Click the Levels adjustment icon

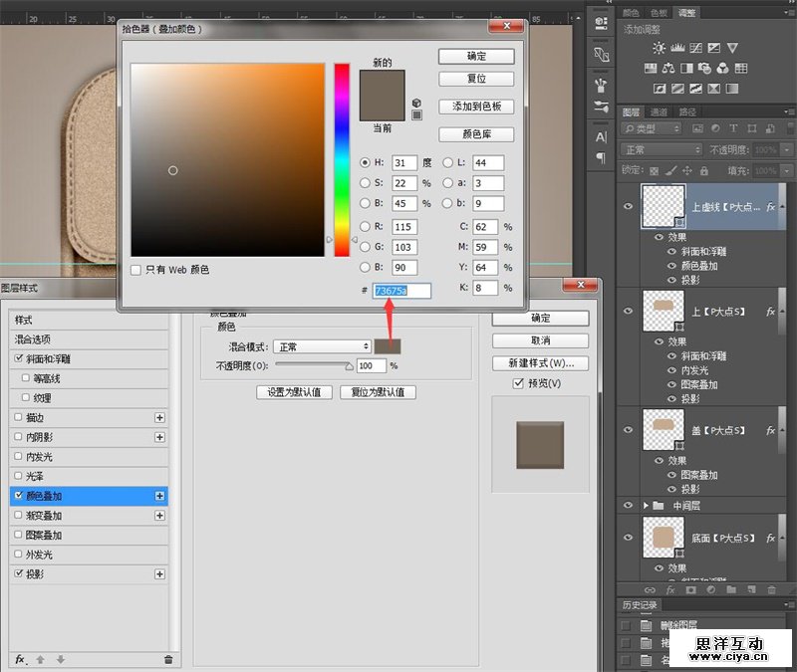(x=676, y=47)
